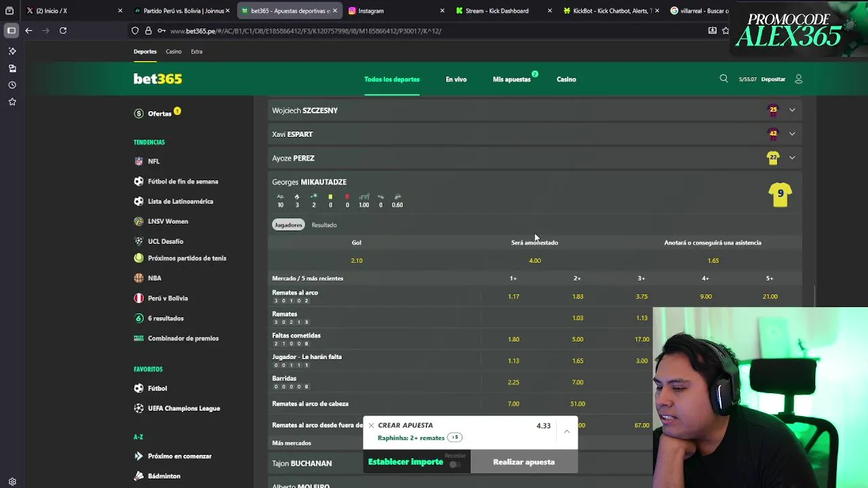Close the Instagram browser tab

click(x=442, y=11)
